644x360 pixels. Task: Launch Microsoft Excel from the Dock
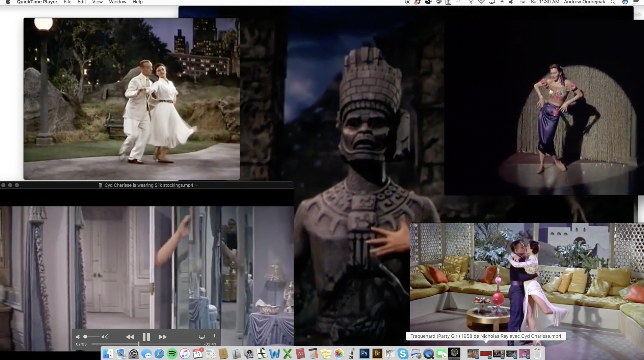(x=288, y=354)
